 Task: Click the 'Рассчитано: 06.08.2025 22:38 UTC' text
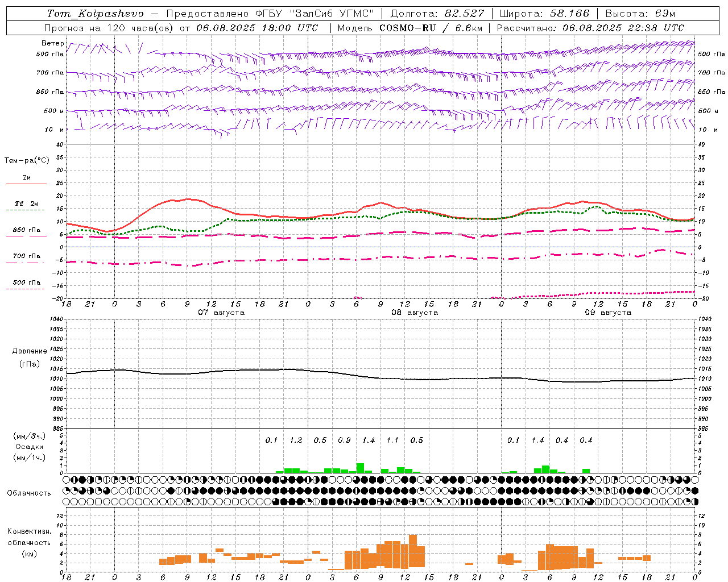coord(590,28)
